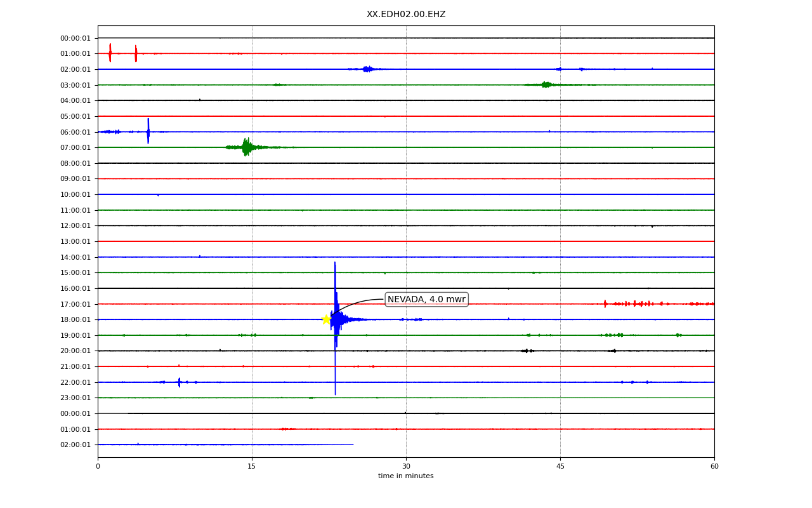Click the 60 minute x-axis tick label
This screenshot has height=508, width=812.
[x=714, y=467]
